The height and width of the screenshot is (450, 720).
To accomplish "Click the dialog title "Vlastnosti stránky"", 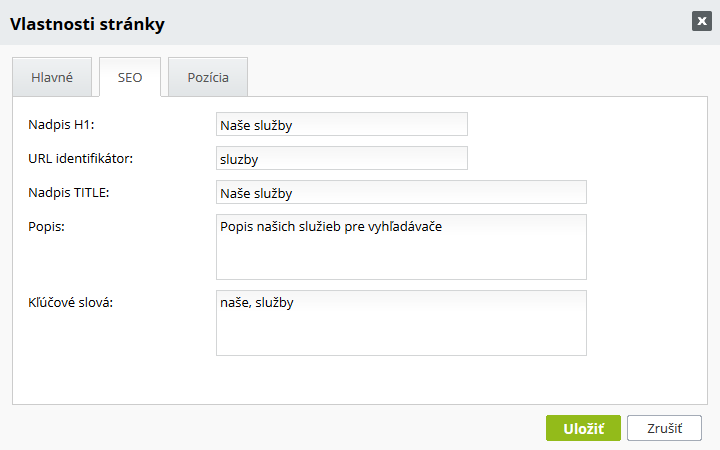I will 87,23.
